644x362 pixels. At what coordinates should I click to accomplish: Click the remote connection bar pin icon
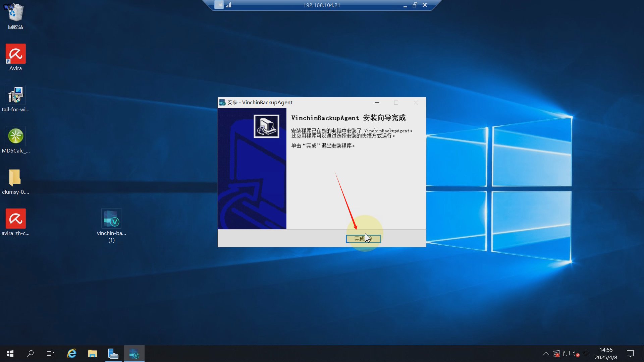pyautogui.click(x=219, y=5)
